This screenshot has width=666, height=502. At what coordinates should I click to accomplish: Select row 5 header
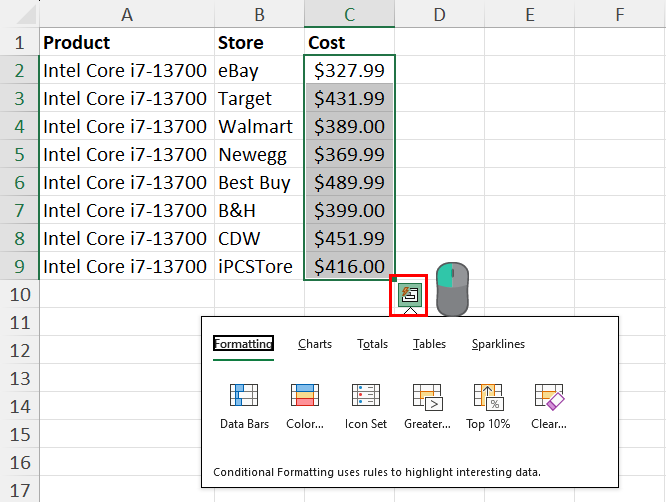click(x=20, y=155)
